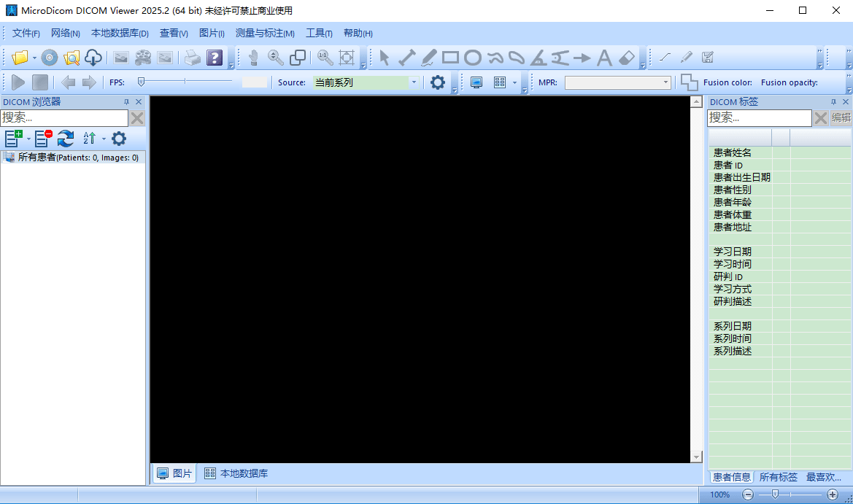Click the add patient list icon
This screenshot has width=853, height=504.
pos(13,139)
